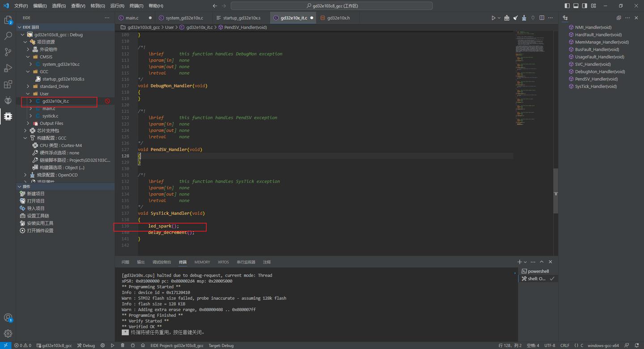
Task: Open the Source Control view
Action: [8, 52]
